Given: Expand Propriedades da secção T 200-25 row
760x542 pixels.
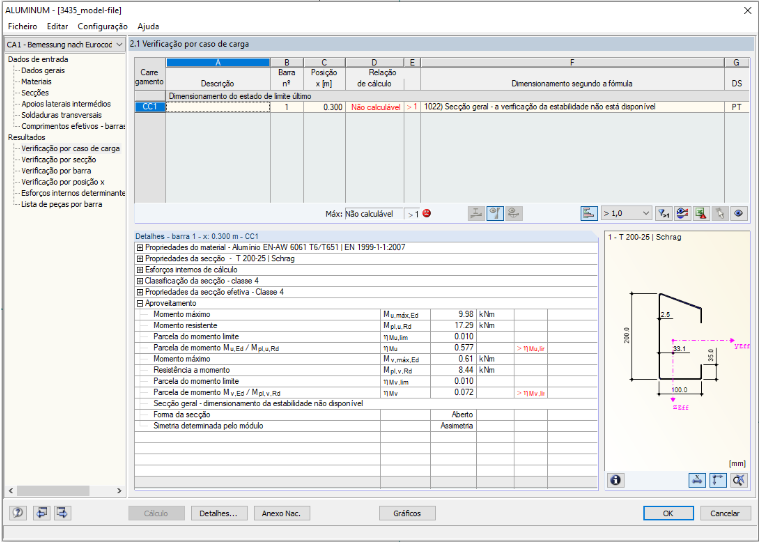Looking at the screenshot, I should click(140, 258).
